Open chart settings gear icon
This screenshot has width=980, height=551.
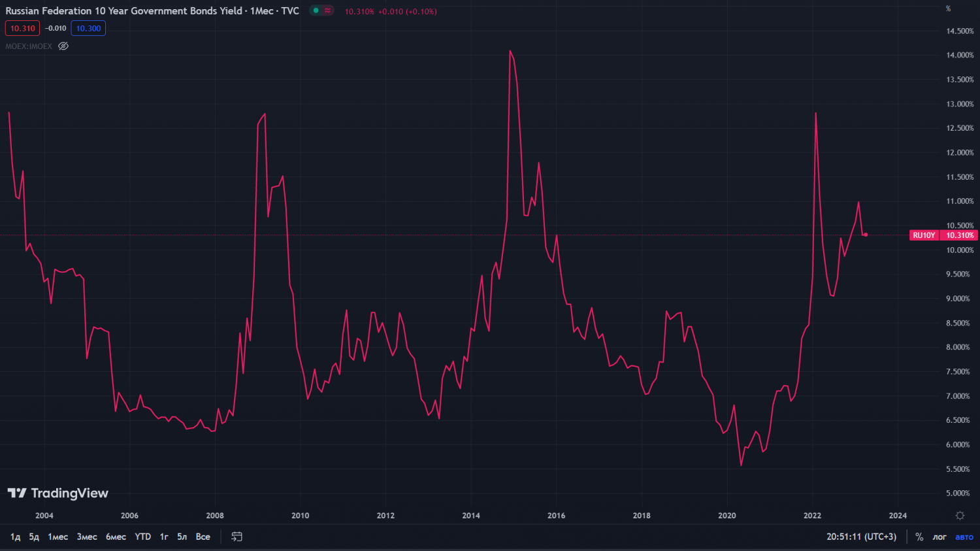[960, 516]
